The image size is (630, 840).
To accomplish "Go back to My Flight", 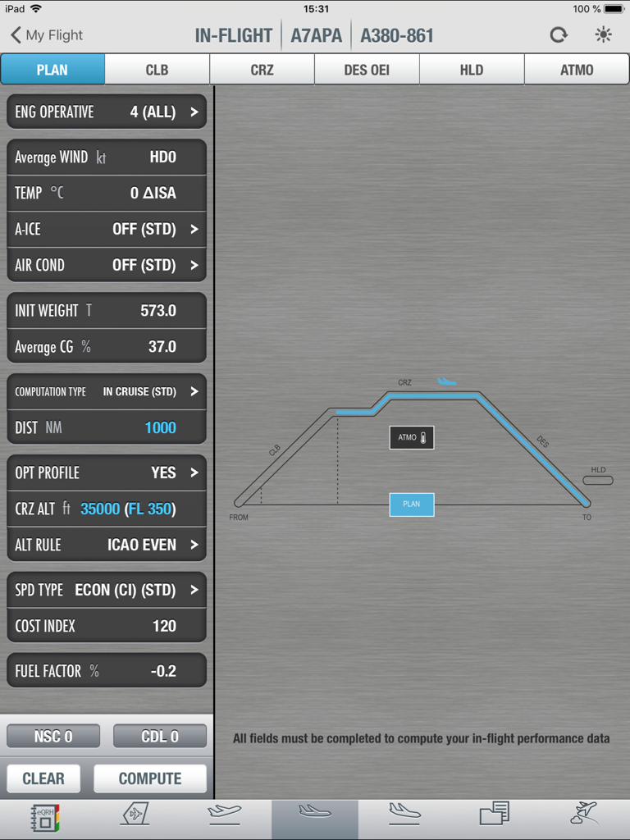I will tap(47, 35).
